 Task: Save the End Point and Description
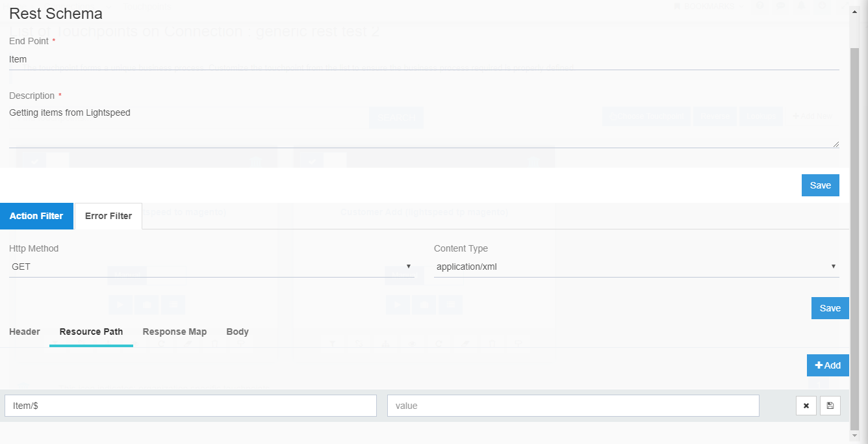point(820,185)
